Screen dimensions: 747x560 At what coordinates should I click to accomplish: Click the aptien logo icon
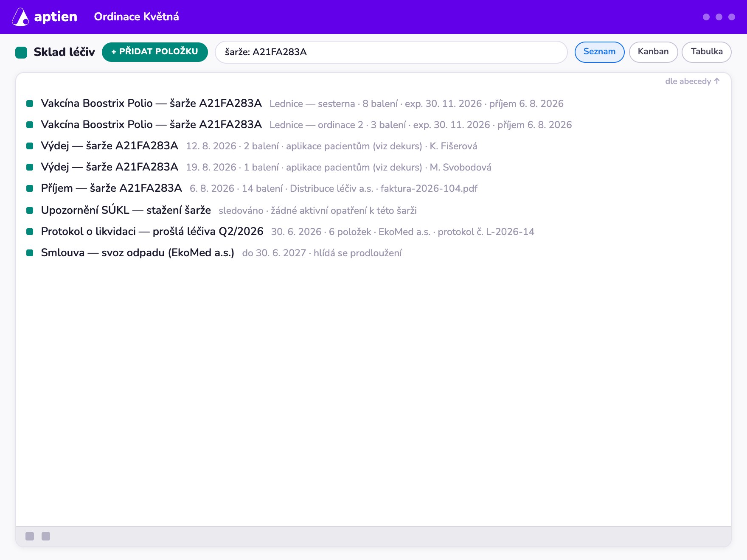[x=20, y=17]
